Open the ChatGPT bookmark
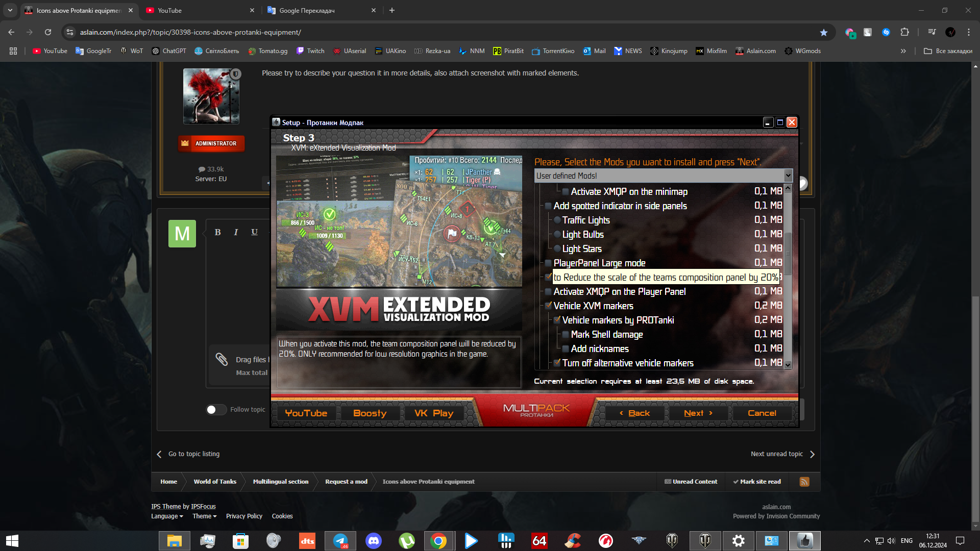Image resolution: width=980 pixels, height=551 pixels. click(169, 51)
